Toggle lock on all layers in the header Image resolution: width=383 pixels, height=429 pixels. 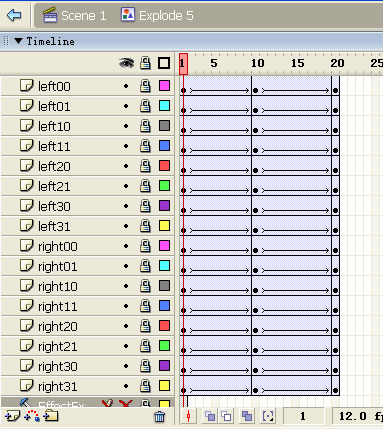tap(145, 63)
